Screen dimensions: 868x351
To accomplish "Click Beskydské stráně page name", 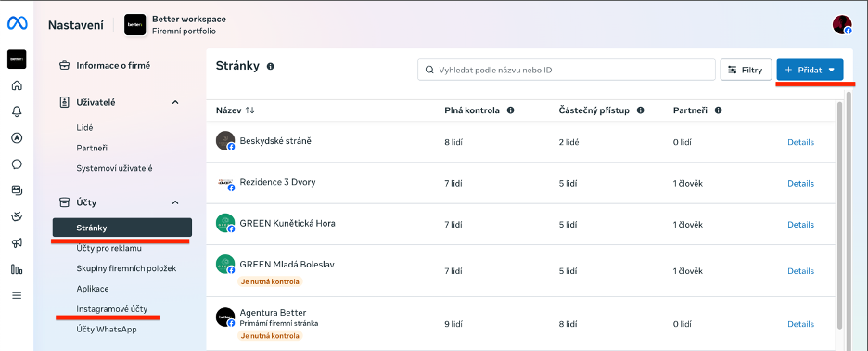I will pyautogui.click(x=275, y=141).
